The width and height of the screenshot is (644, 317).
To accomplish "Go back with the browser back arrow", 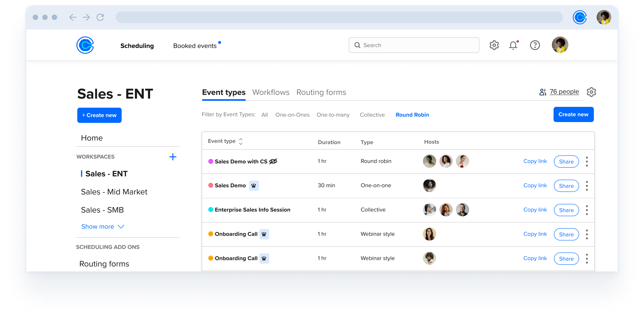I will (73, 17).
